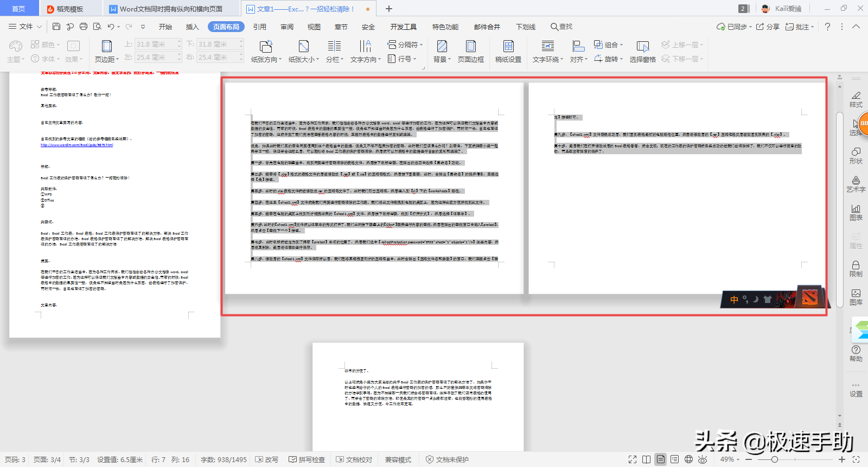The image size is (868, 467).
Task: Collapse the ribbon with the chevron
Action: point(856,27)
